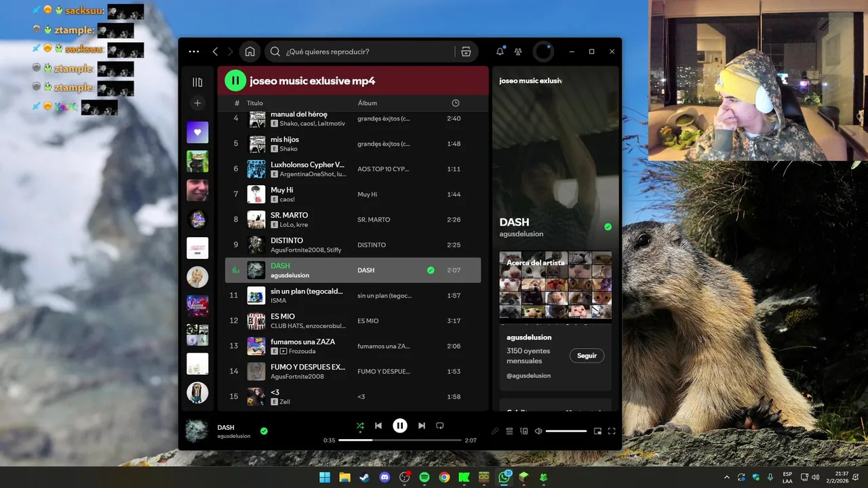Pause playback in the player bar
Screen dimensions: 868x488
(x=400, y=426)
